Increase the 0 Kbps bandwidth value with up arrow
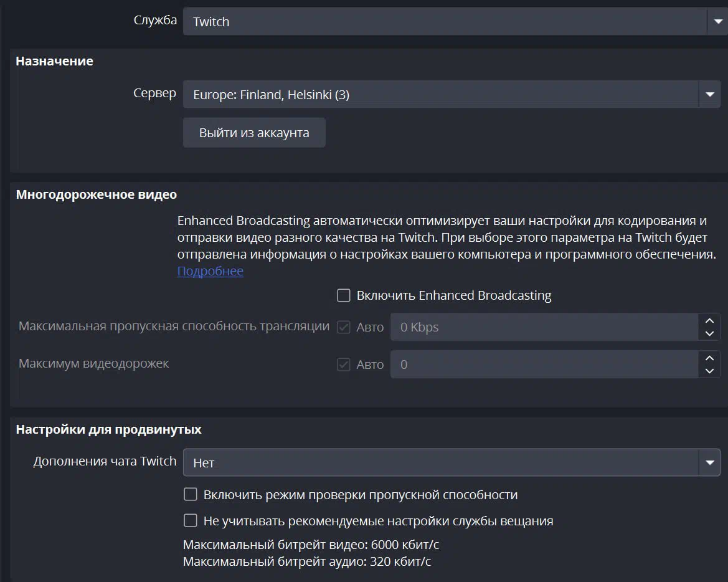 click(x=709, y=320)
